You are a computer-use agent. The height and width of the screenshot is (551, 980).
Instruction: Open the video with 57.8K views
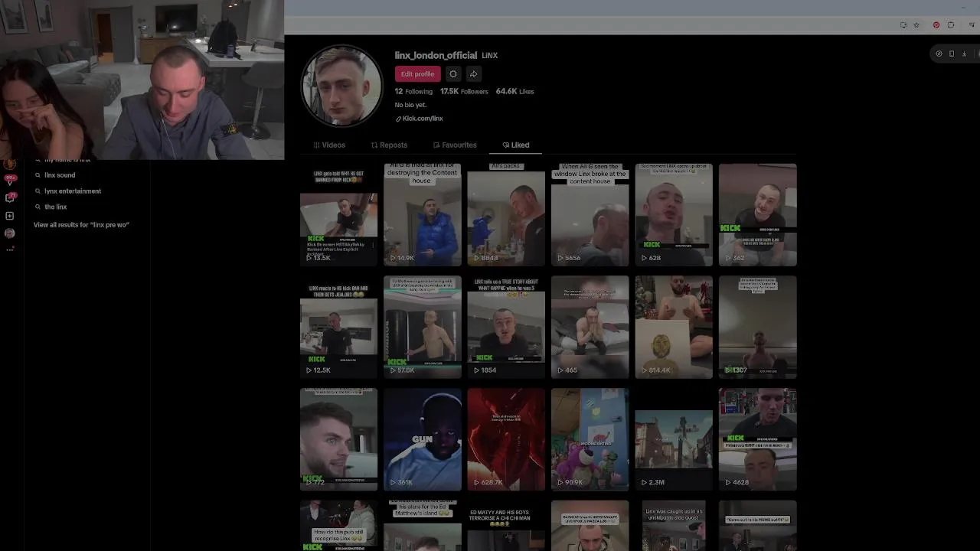point(423,328)
